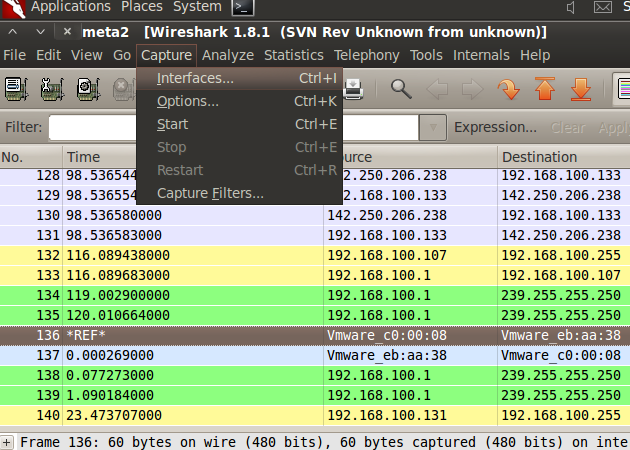630x450 pixels.
Task: Open the Telephony menu
Action: pos(366,55)
